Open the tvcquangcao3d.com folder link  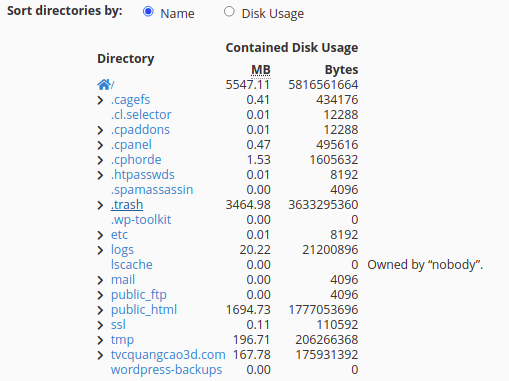[168, 355]
